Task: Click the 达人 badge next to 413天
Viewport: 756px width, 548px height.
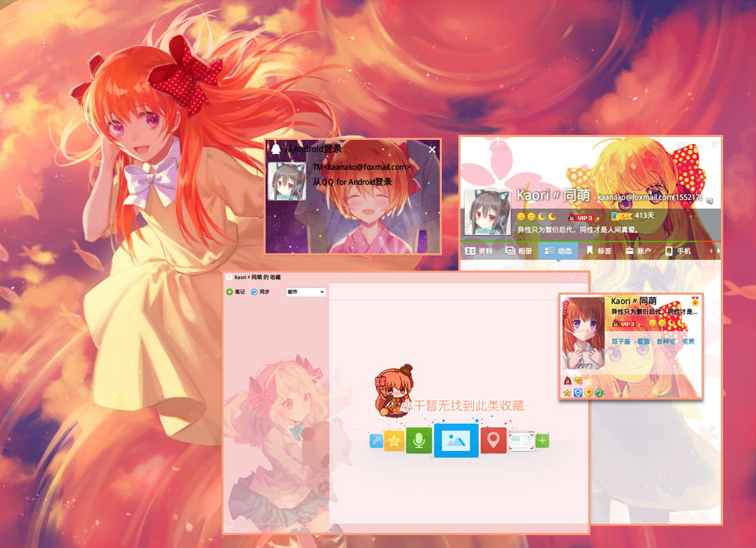Action: [621, 216]
